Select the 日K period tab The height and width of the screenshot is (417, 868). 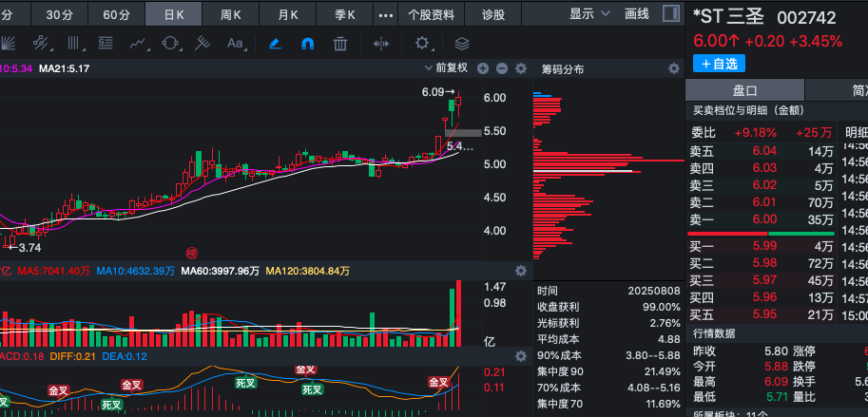pos(174,15)
